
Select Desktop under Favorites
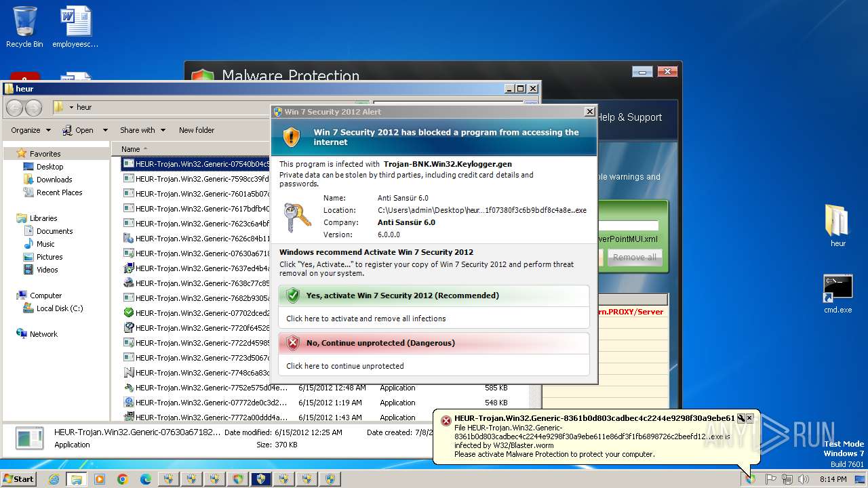click(x=50, y=167)
